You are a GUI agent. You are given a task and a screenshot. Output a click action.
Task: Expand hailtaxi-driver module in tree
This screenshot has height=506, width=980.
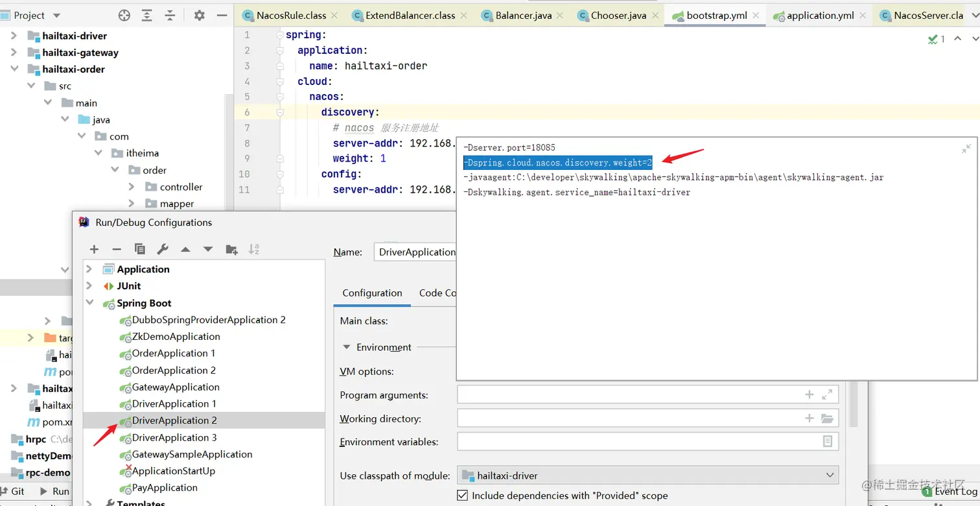(x=14, y=36)
